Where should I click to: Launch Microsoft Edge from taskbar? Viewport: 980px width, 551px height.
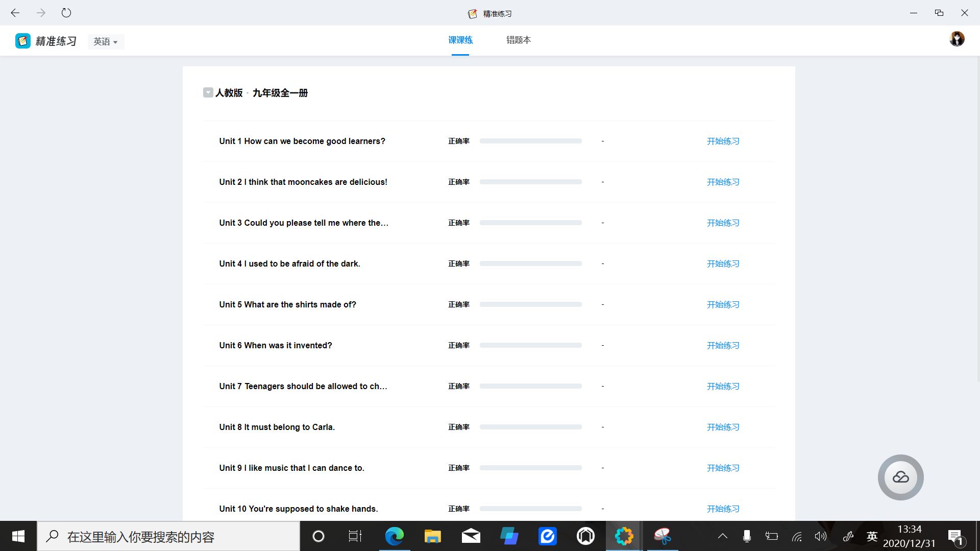[x=394, y=536]
